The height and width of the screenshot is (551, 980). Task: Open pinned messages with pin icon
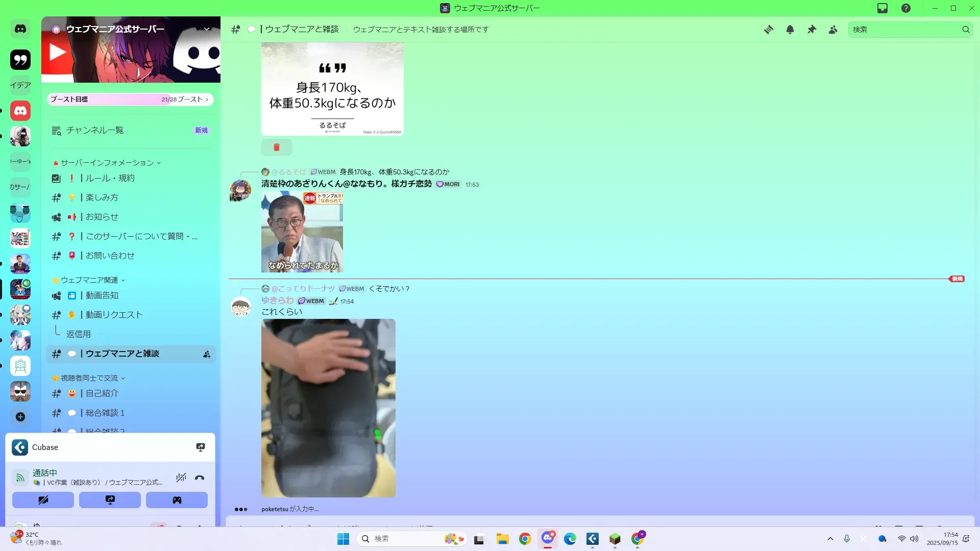click(812, 30)
